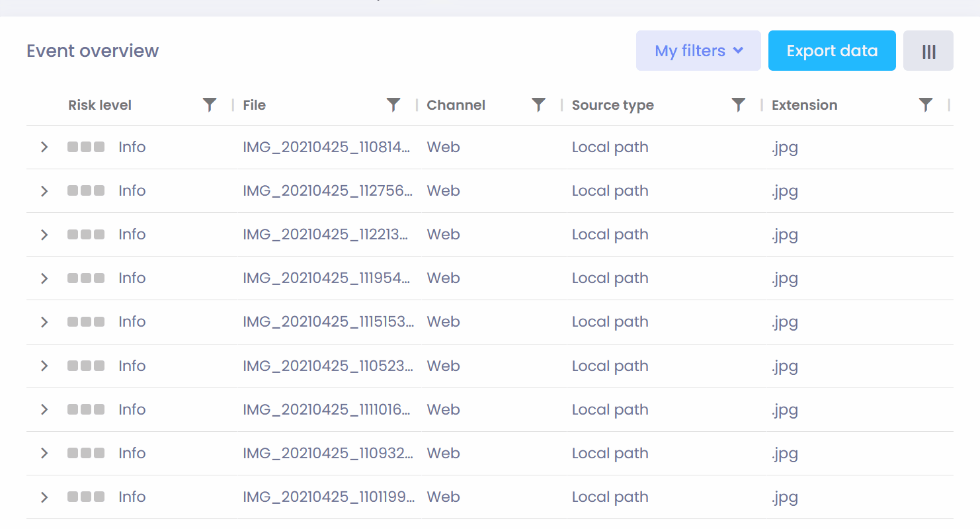980x529 pixels.
Task: Select file name IMG_20210425_112756
Action: tap(328, 190)
